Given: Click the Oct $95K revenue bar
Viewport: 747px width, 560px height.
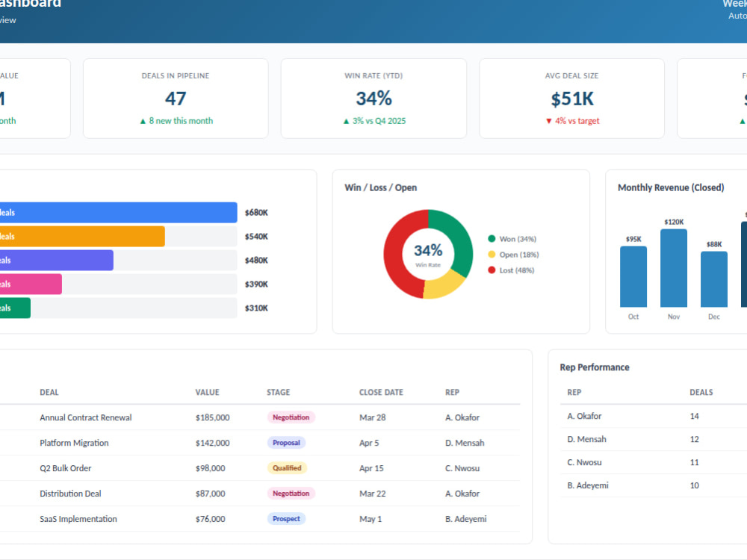Looking at the screenshot, I should (633, 277).
